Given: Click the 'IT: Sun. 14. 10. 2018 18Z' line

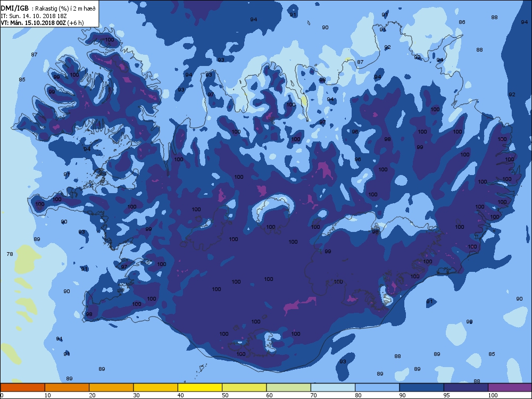Looking at the screenshot, I should tap(34, 15).
